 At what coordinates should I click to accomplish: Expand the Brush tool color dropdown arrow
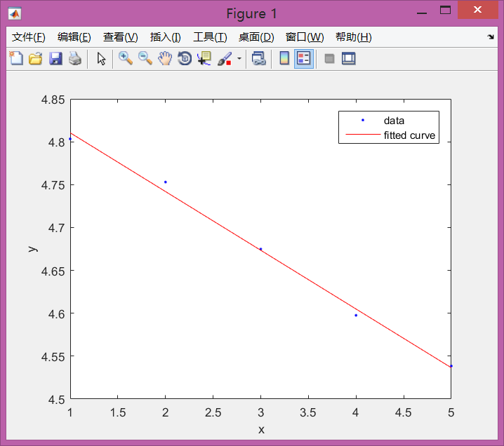[x=239, y=59]
